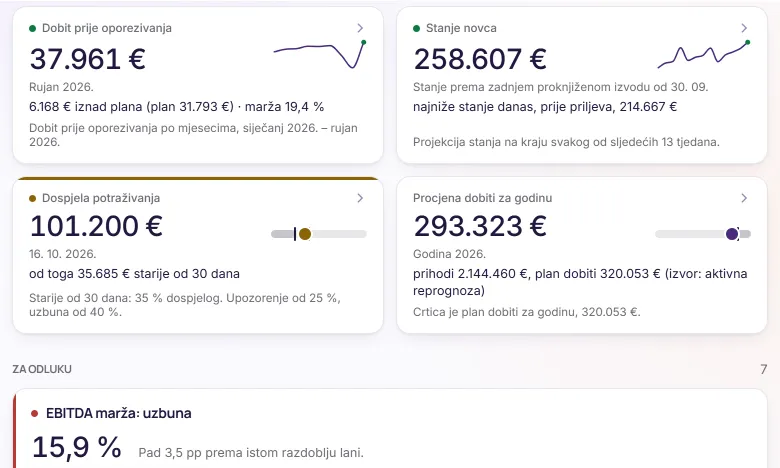Image resolution: width=780 pixels, height=468 pixels.
Task: Click the ZA ODLUKU count 7
Action: (764, 369)
